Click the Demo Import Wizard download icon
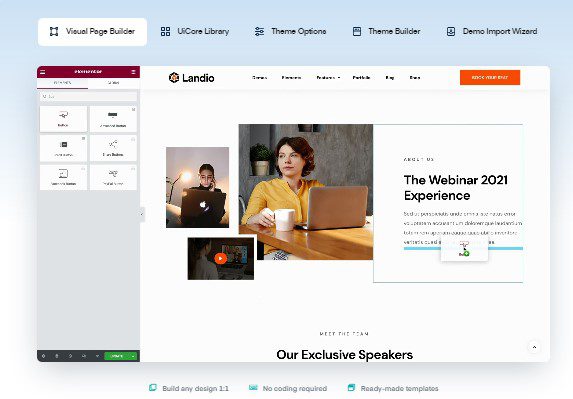The width and height of the screenshot is (573, 399). coord(451,31)
